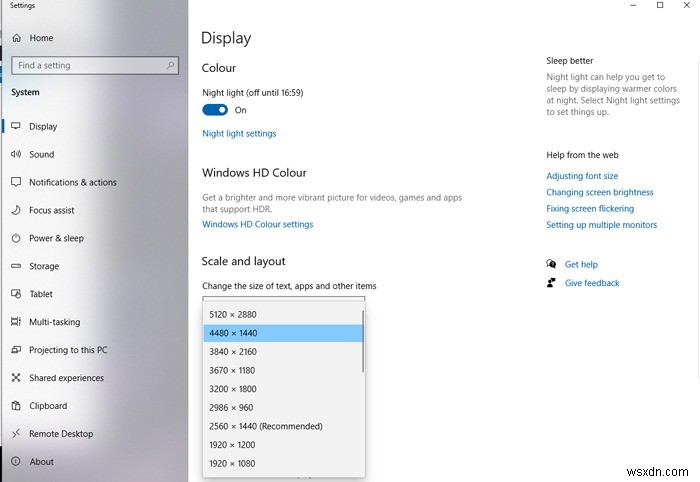The height and width of the screenshot is (482, 700).
Task: Click the Give feedback person icon
Action: 551,283
